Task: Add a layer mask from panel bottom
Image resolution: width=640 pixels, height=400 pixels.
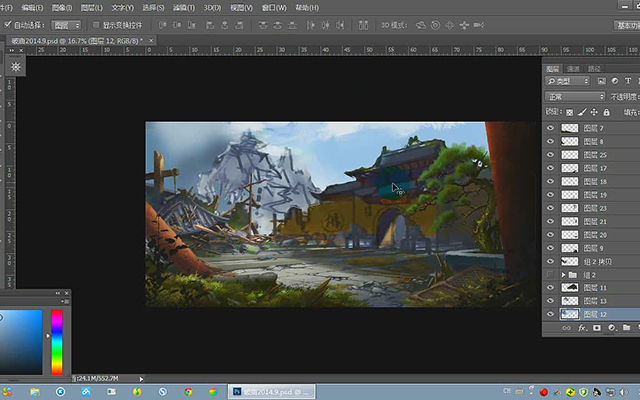Action: click(597, 328)
